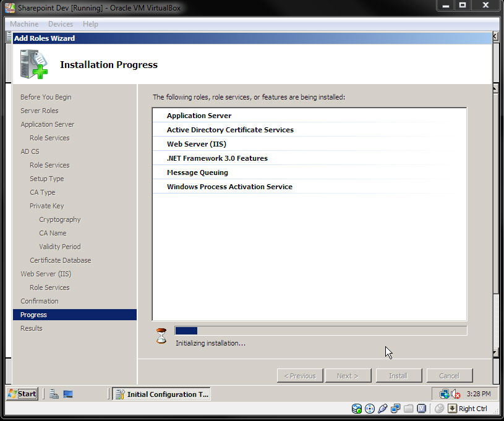
Task: Select Setup Type step
Action: [47, 179]
